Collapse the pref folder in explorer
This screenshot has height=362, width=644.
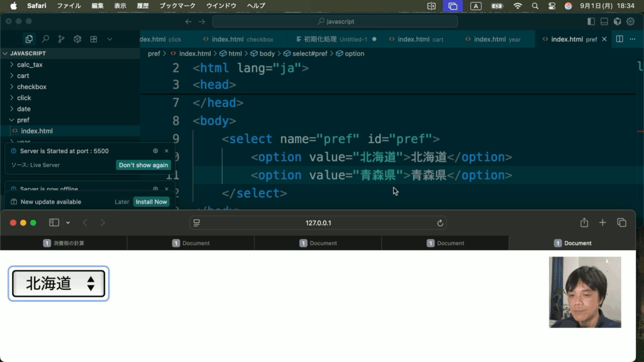[x=23, y=120]
